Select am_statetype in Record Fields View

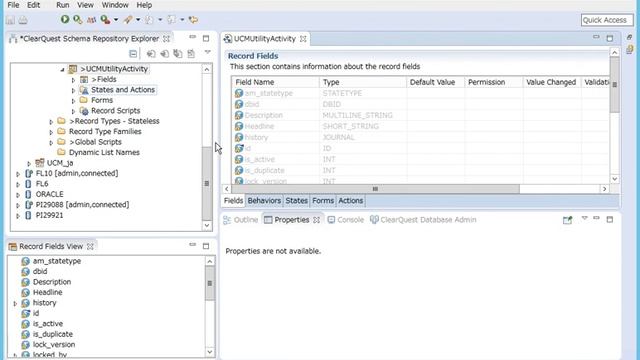[x=57, y=261]
